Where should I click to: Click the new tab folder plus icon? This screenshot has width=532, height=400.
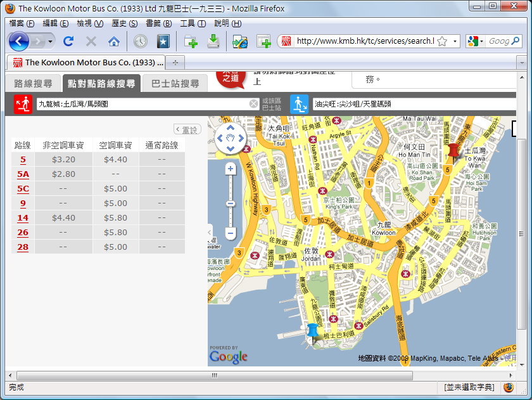click(191, 41)
